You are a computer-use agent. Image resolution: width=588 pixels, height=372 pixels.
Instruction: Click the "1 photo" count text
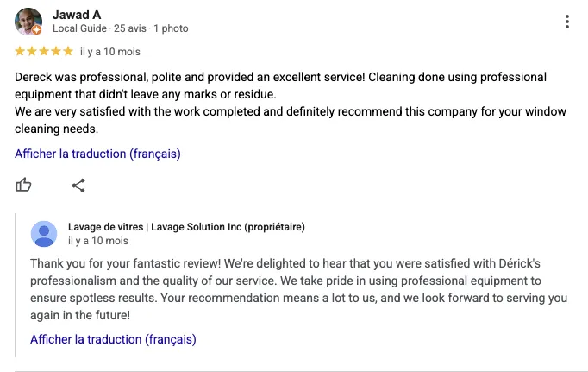click(x=171, y=28)
